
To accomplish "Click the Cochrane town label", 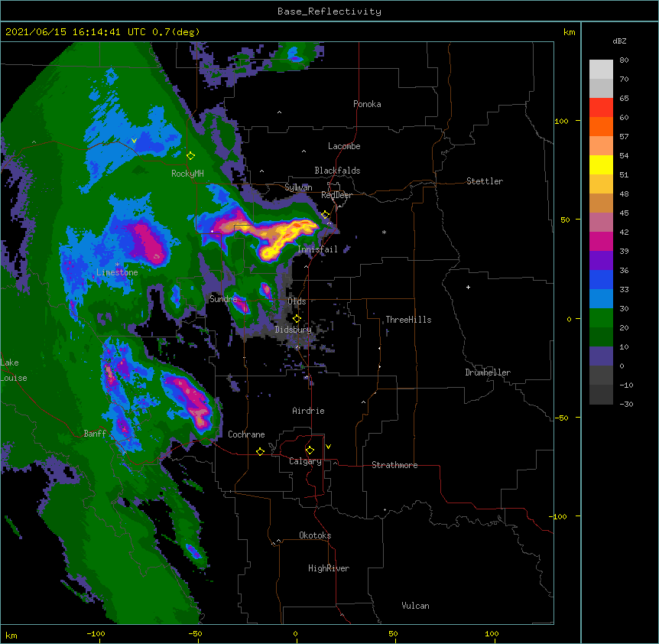I will click(246, 434).
